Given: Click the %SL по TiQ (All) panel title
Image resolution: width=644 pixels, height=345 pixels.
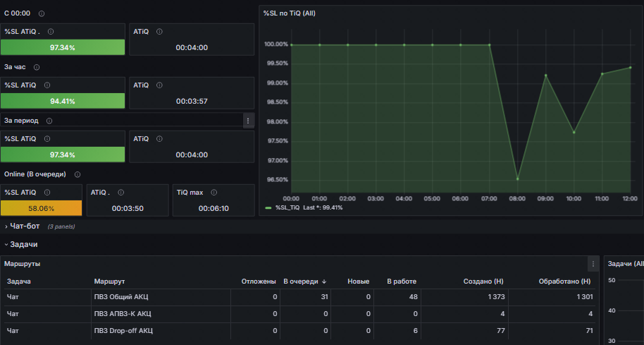Looking at the screenshot, I should pos(289,13).
